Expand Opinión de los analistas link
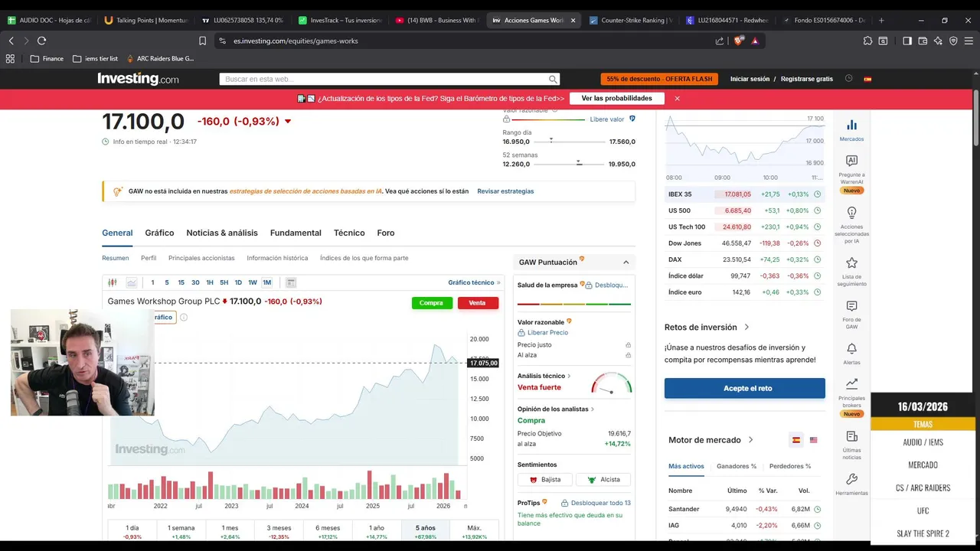 point(556,409)
